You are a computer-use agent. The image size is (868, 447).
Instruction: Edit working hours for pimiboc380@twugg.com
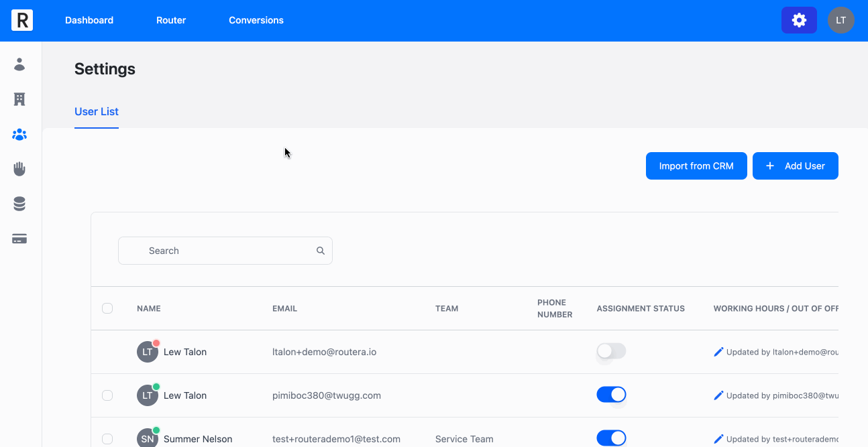pyautogui.click(x=718, y=395)
